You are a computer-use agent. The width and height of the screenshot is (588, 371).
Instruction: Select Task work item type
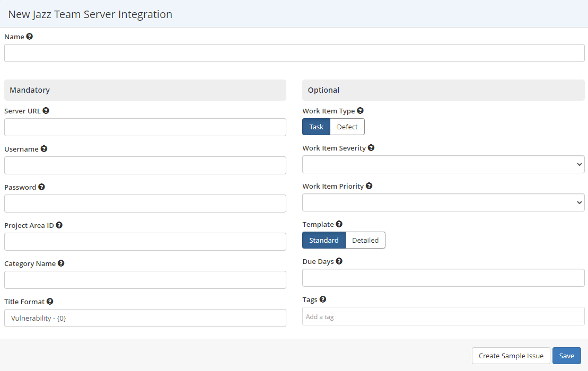pyautogui.click(x=316, y=127)
